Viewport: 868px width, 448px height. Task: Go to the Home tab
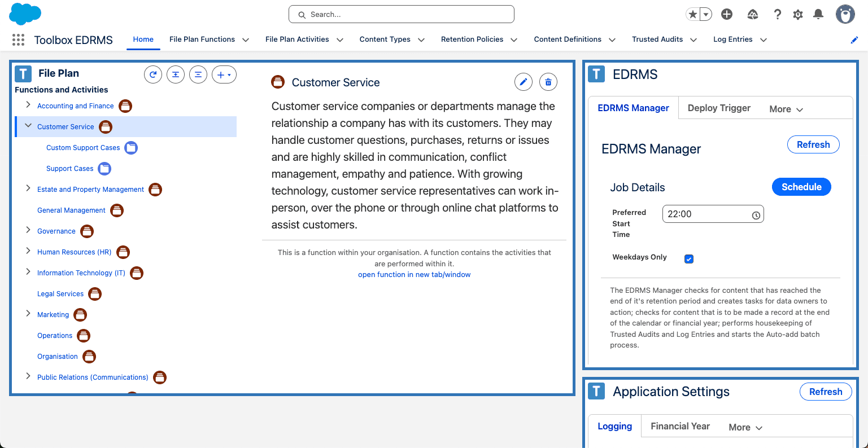tap(143, 39)
